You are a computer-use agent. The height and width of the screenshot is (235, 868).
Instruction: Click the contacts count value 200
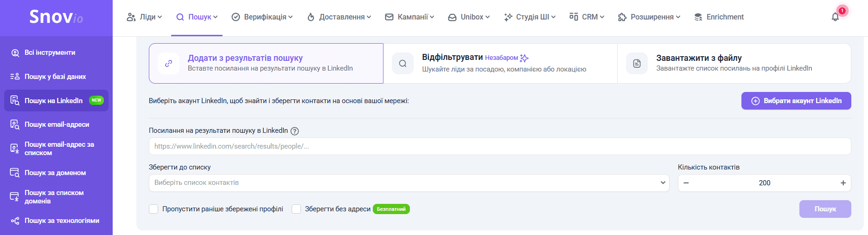coord(765,183)
